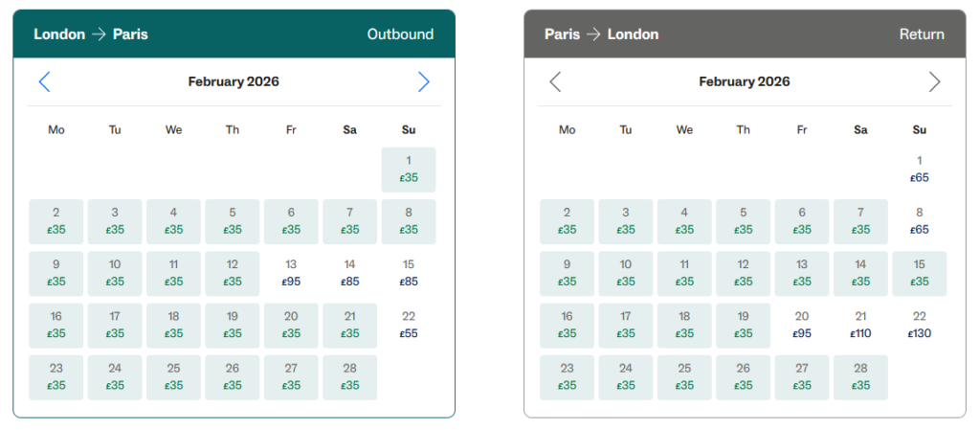Choose return February 28 at £35
The image size is (980, 430).
coord(860,377)
